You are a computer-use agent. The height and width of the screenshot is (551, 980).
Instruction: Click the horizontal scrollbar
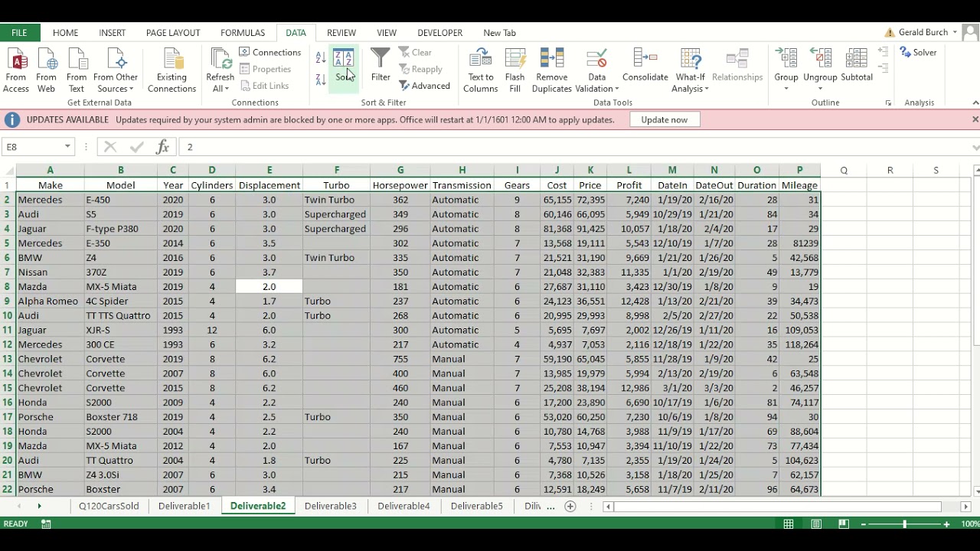779,506
